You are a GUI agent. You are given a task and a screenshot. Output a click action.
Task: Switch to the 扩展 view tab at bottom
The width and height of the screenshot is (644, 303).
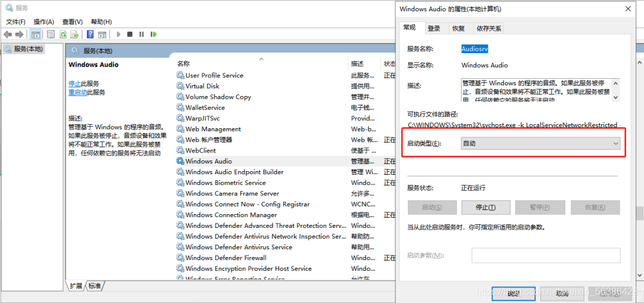76,286
